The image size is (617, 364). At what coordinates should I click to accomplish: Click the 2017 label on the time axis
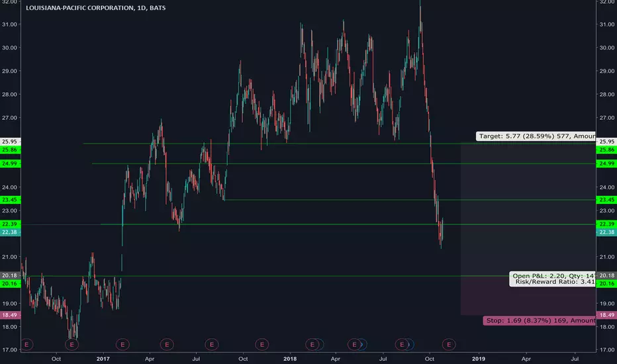103,359
